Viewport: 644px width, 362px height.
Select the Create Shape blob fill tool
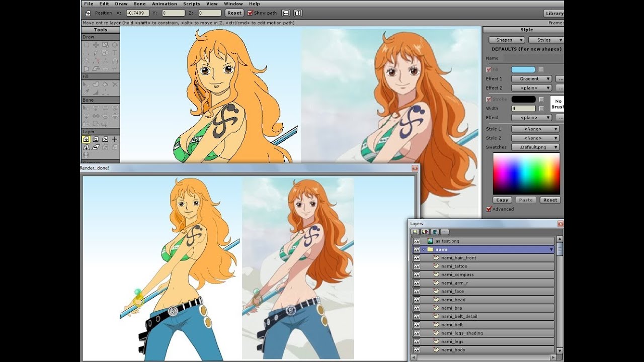[96, 84]
